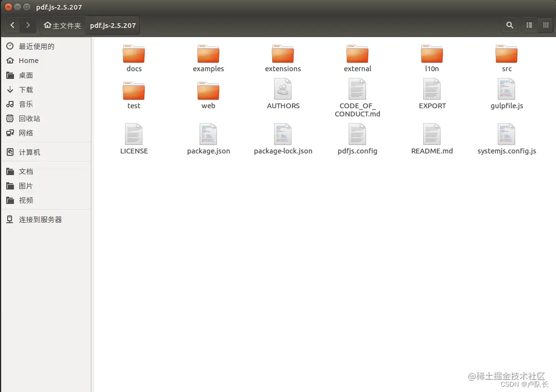Screen dimensions: 556x392
Task: Open 视频 in sidebar
Action: point(46,201)
